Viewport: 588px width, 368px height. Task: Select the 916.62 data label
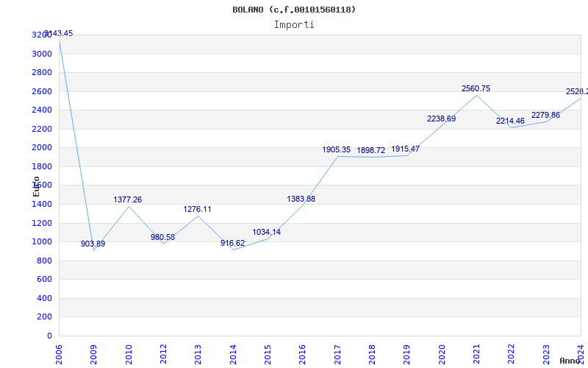pos(232,244)
